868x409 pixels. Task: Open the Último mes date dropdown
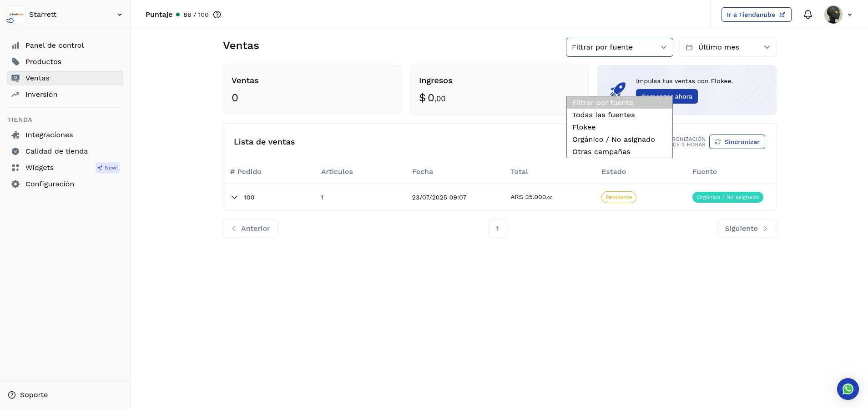point(727,47)
